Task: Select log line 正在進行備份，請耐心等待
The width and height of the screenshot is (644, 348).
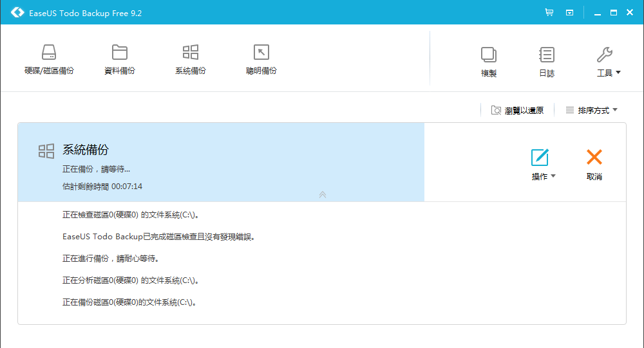Action: 111,259
